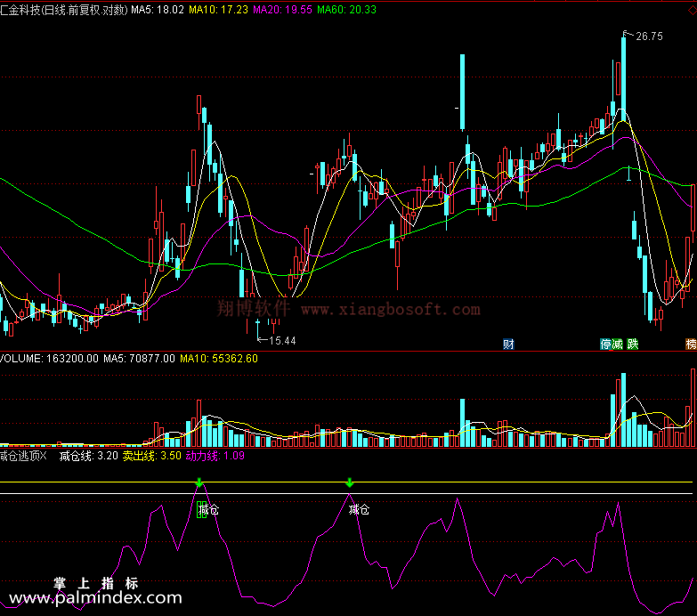Select the MA10: 17.23 label
The height and width of the screenshot is (616, 697).
tap(218, 10)
